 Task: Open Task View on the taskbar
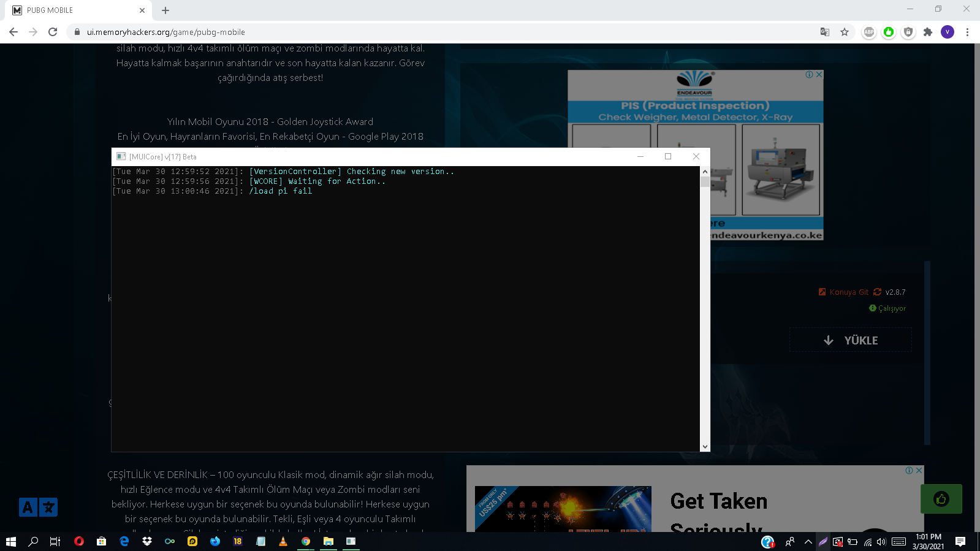click(x=55, y=541)
